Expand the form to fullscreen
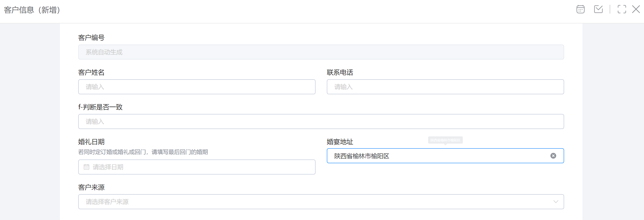 [x=621, y=9]
